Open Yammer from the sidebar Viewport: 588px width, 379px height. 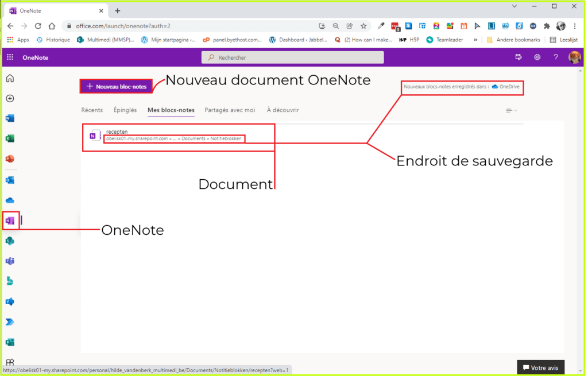(x=10, y=302)
